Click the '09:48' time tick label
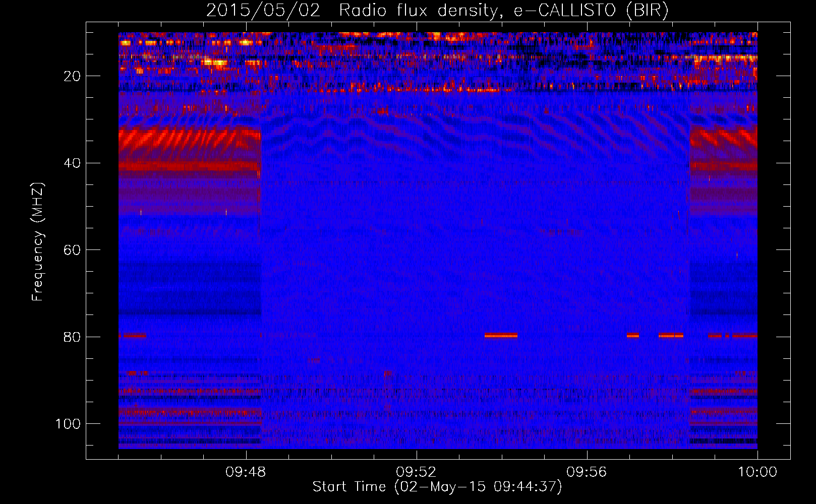Screen dimensions: 816x504 [x=246, y=472]
